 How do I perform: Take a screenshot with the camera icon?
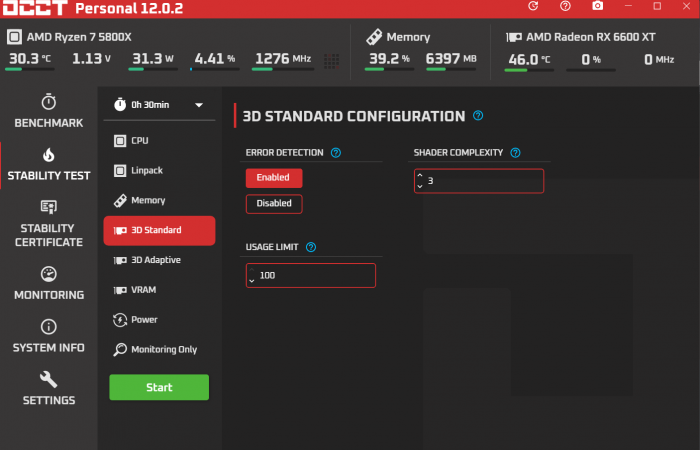tap(597, 6)
